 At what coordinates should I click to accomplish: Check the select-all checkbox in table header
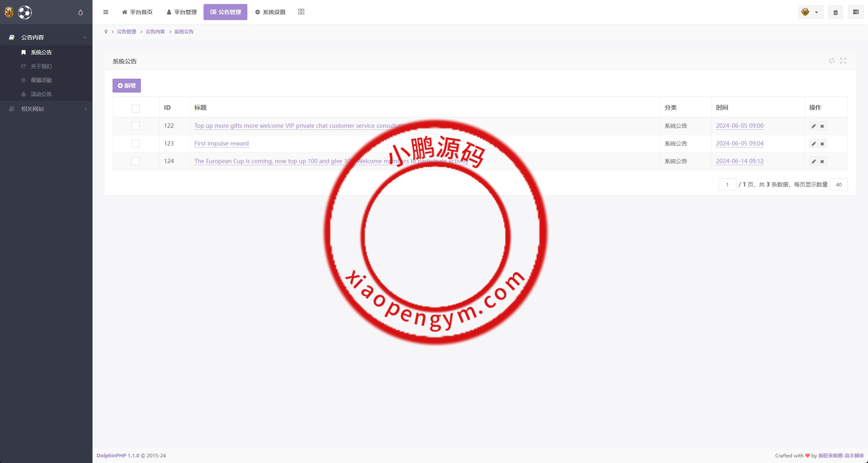pyautogui.click(x=136, y=108)
